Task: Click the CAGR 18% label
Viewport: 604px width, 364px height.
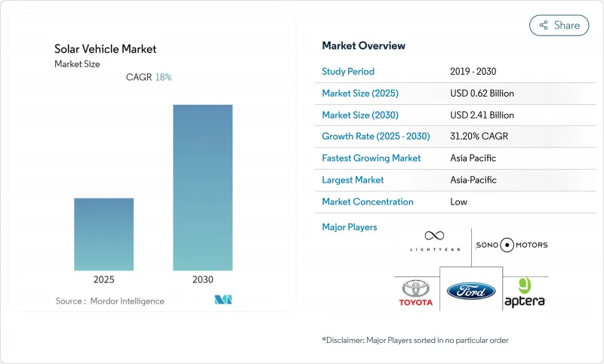Action: [149, 77]
